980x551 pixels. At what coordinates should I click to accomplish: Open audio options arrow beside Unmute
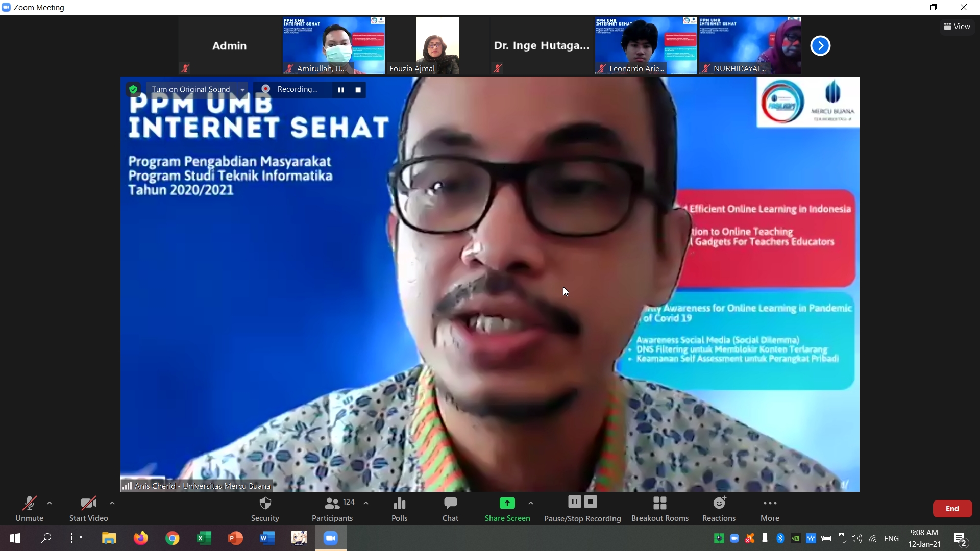click(x=50, y=503)
